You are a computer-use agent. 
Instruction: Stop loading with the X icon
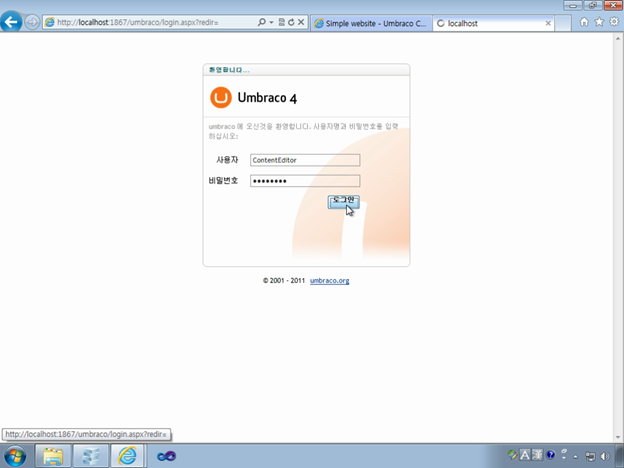[301, 22]
